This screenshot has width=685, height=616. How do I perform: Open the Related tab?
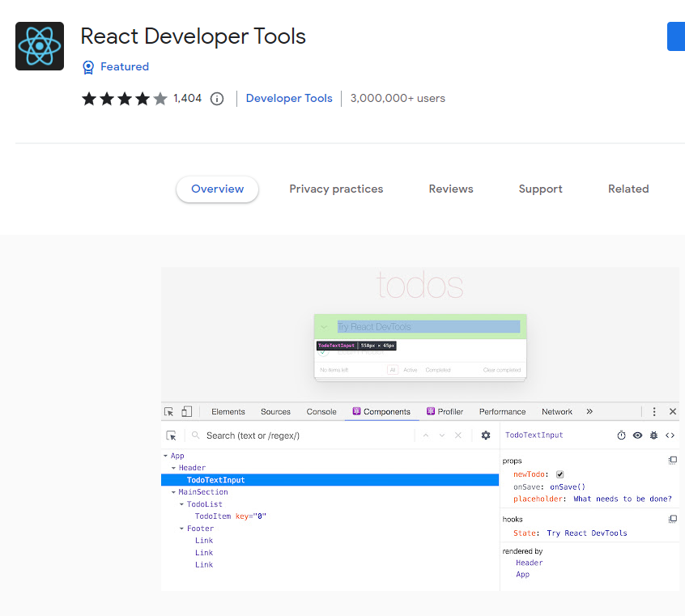[628, 189]
